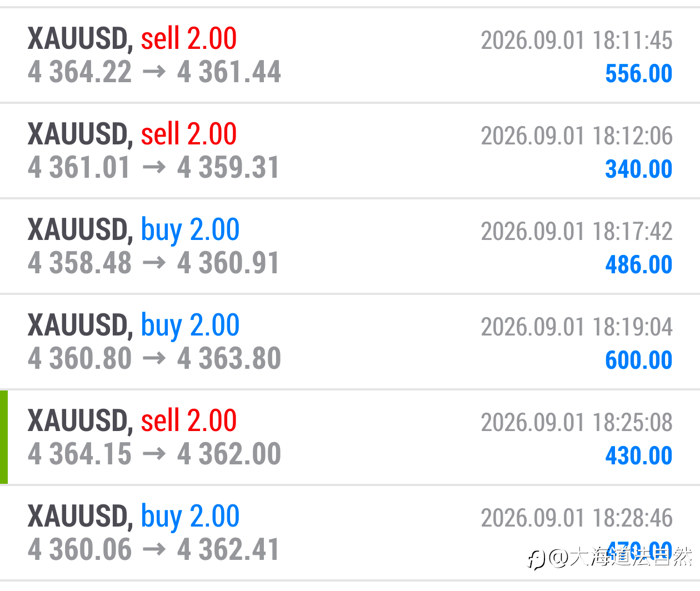Click the arrow between 4 358.48 and 4 360.91
Image resolution: width=700 pixels, height=591 pixels.
click(x=154, y=264)
